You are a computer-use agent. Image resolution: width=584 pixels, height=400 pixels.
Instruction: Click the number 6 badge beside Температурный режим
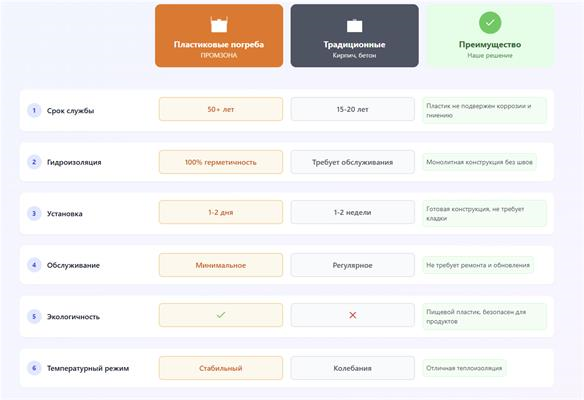[x=34, y=368]
